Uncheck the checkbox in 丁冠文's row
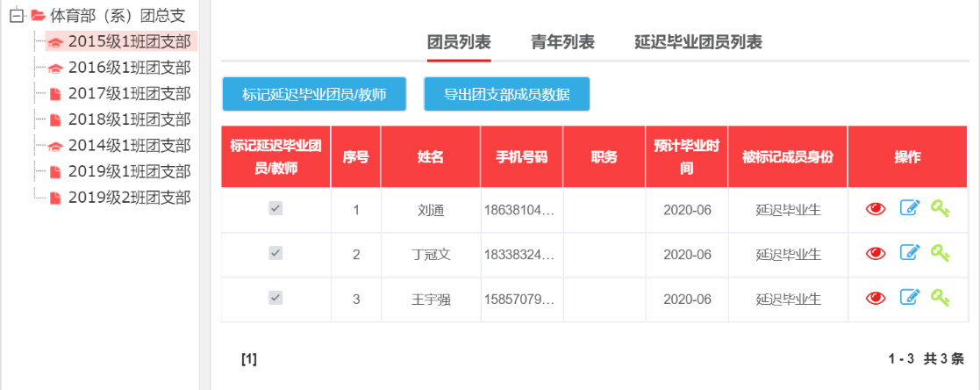980x390 pixels. pyautogui.click(x=275, y=253)
